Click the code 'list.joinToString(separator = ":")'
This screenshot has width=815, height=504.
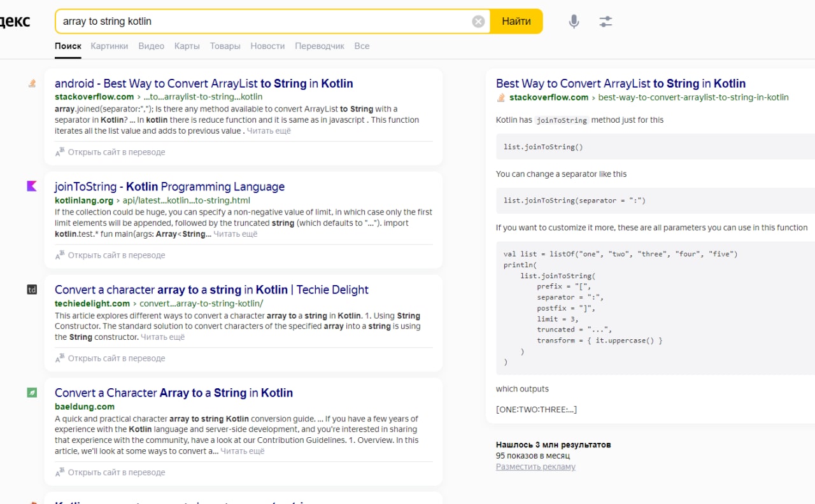click(574, 200)
